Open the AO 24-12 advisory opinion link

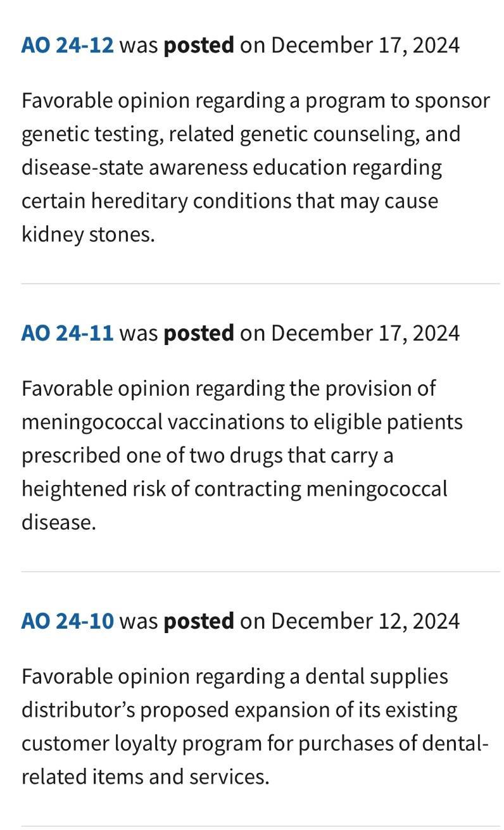tap(68, 46)
